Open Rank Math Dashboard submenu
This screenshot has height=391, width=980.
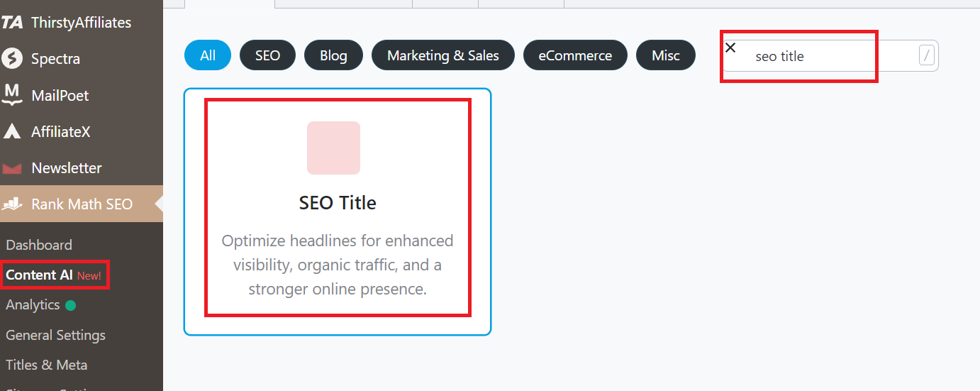pos(39,245)
